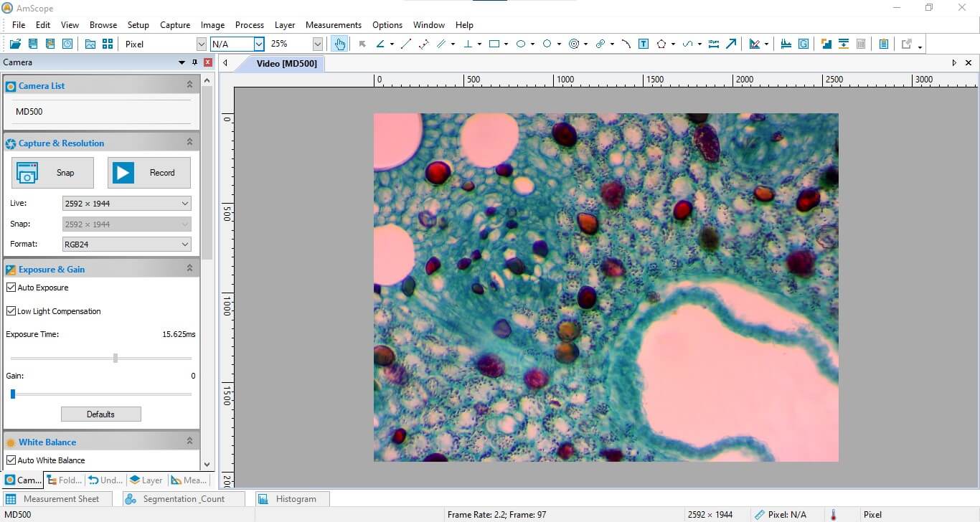Pick the Rectangle drawing tool
Screen dimensions: 980x522
click(x=494, y=44)
